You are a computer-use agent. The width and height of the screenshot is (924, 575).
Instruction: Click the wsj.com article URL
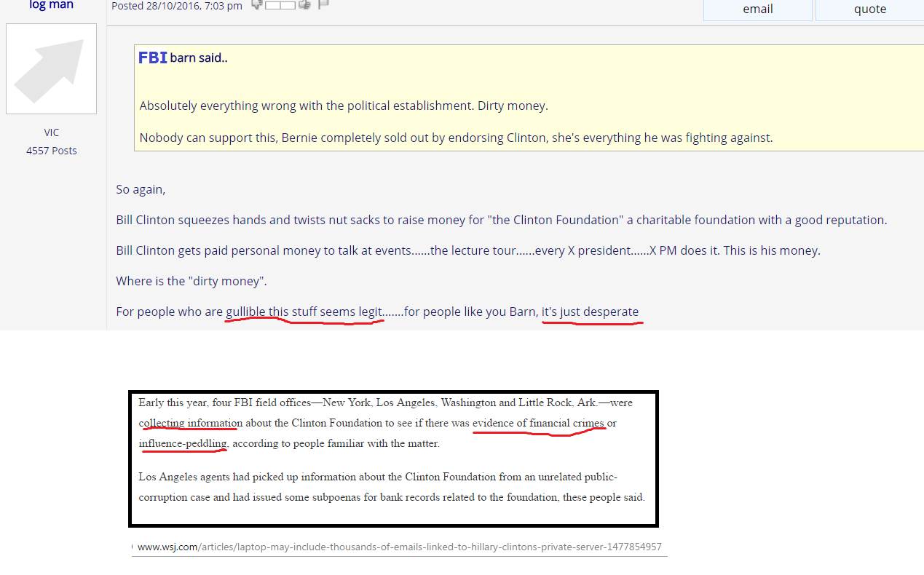pyautogui.click(x=399, y=547)
